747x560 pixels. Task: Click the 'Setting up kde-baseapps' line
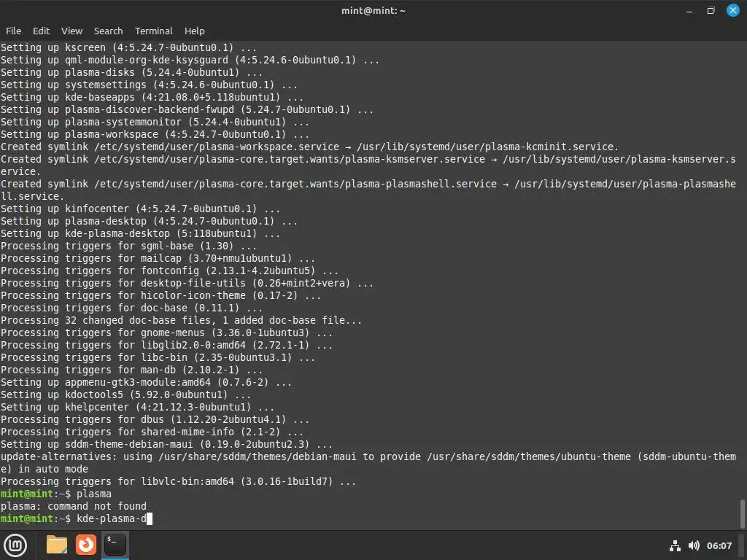(x=152, y=97)
